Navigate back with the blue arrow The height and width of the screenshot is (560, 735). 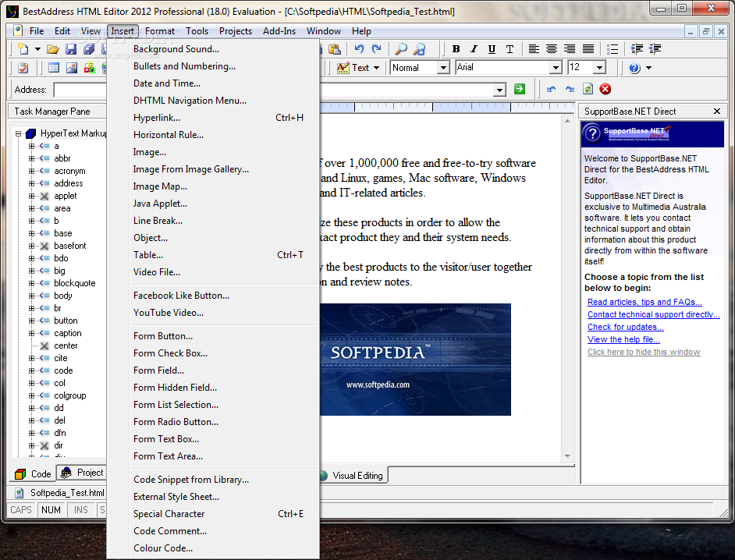tap(551, 89)
